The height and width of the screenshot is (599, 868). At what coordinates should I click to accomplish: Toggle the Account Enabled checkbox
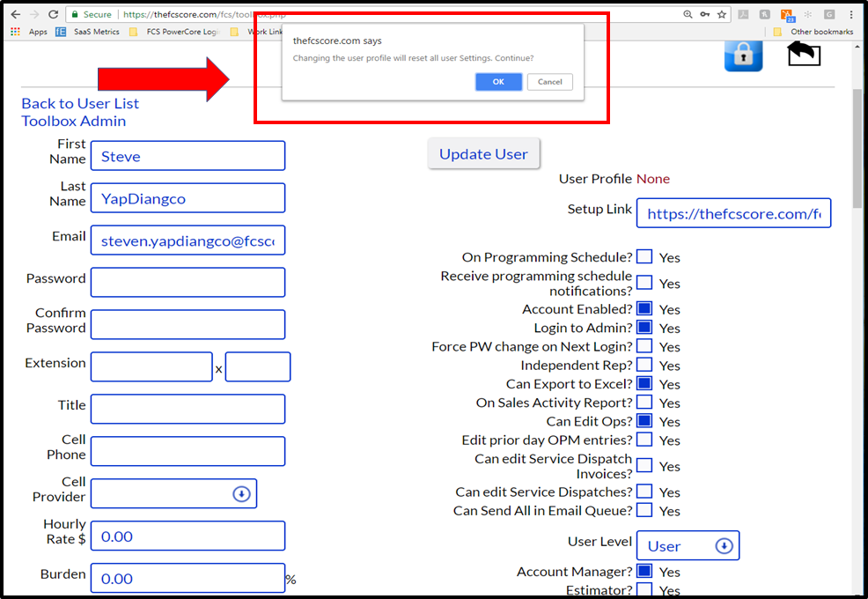644,308
